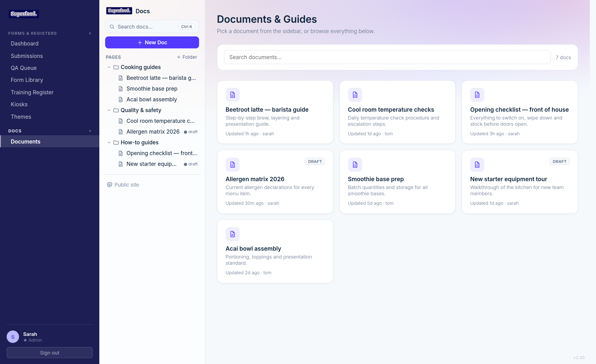Screen dimensions: 596x364
Task: Collapse the How-to guides folder chevron
Action: tap(109, 143)
